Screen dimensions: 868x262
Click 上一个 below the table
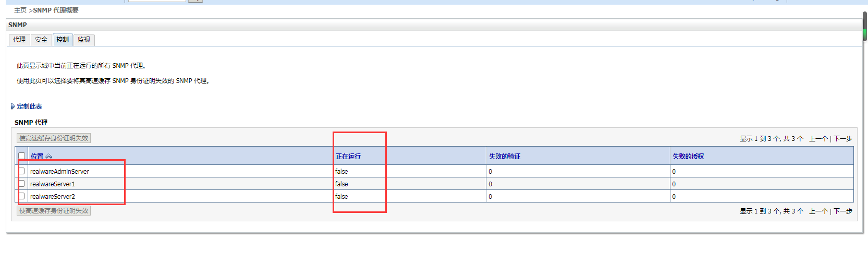click(818, 211)
